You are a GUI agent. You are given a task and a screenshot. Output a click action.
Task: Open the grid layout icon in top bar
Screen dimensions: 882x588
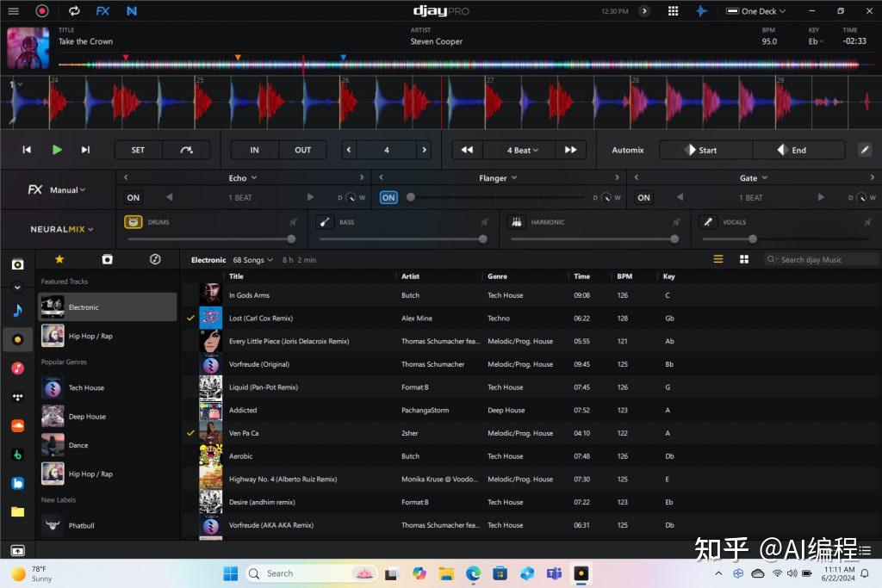click(673, 10)
